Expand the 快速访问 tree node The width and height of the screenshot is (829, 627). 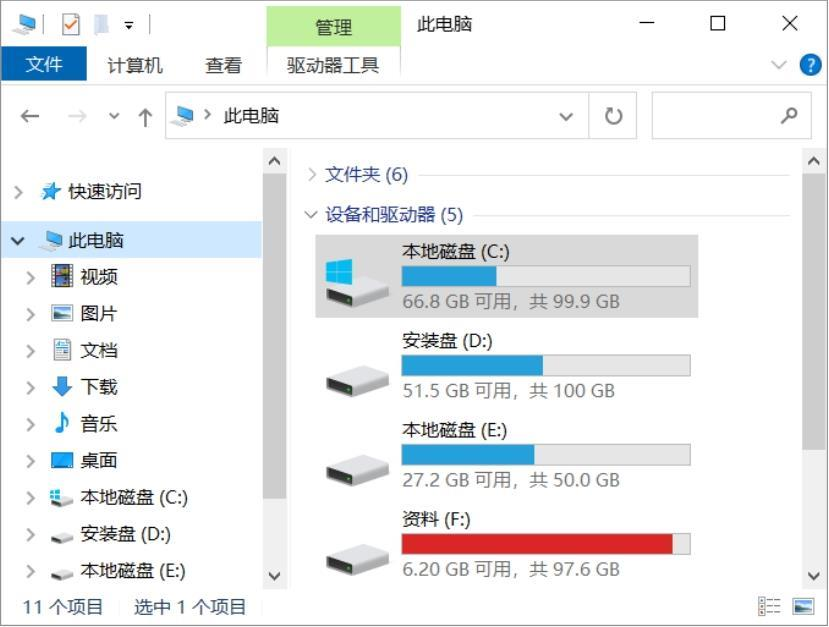(x=19, y=192)
